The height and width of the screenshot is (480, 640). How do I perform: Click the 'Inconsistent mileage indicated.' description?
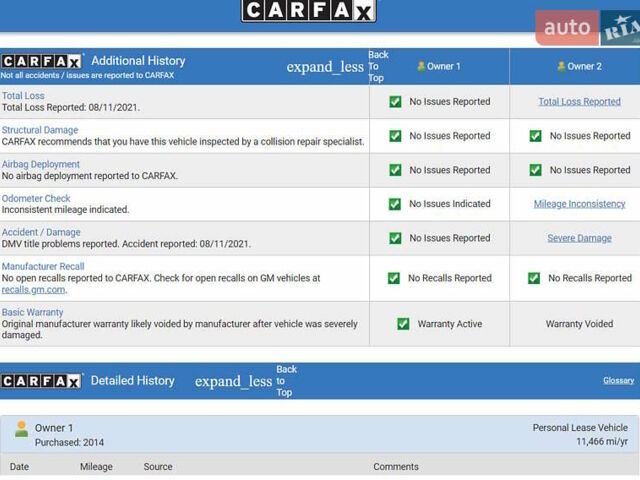tap(65, 209)
